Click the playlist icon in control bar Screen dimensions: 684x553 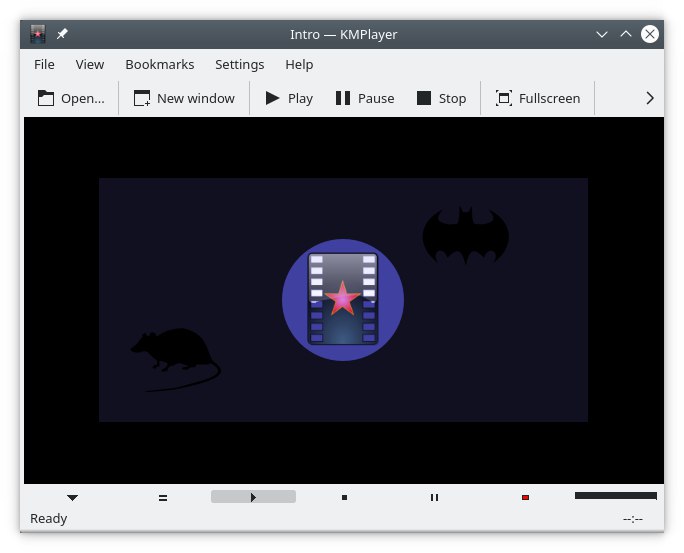coord(163,498)
